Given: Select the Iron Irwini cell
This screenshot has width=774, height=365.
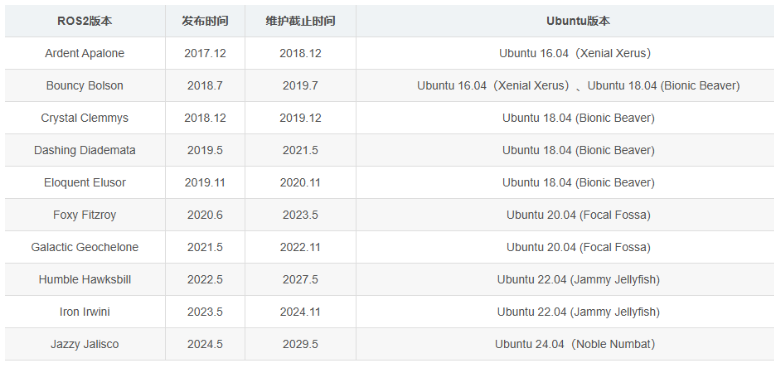Looking at the screenshot, I should coord(85,312).
